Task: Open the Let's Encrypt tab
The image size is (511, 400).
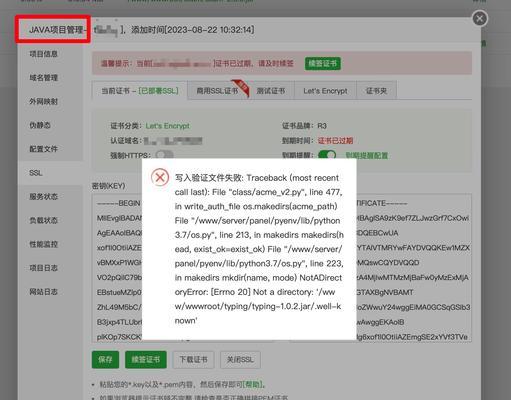Action: 325,91
